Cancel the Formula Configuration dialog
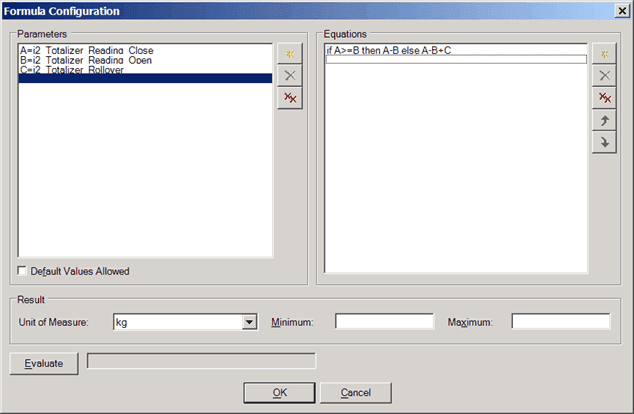Image resolution: width=634 pixels, height=414 pixels. coord(355,392)
